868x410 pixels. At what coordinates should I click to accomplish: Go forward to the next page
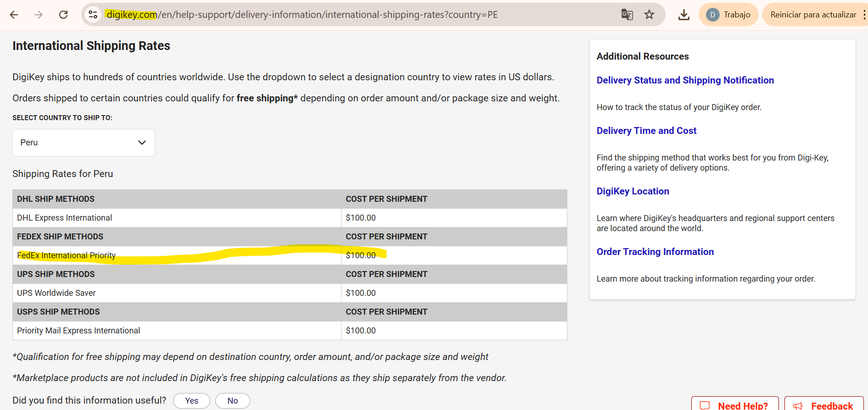click(x=39, y=15)
